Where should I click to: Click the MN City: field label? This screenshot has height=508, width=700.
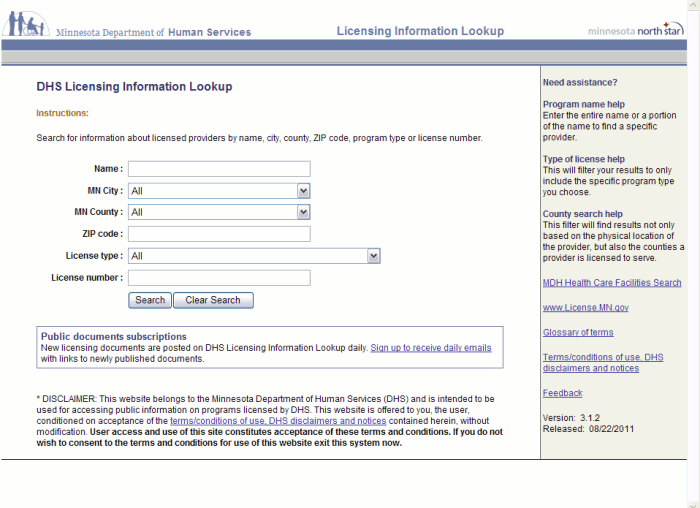(105, 191)
